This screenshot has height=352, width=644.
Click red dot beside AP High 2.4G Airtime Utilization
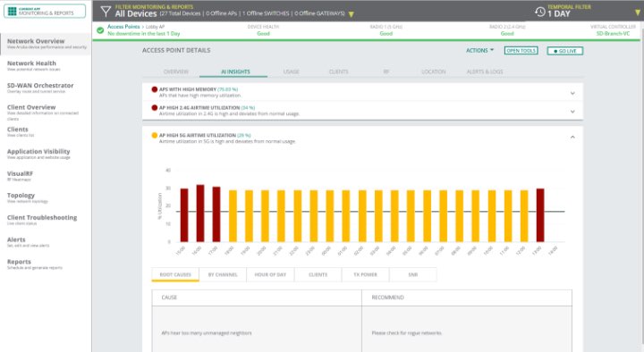coord(155,107)
